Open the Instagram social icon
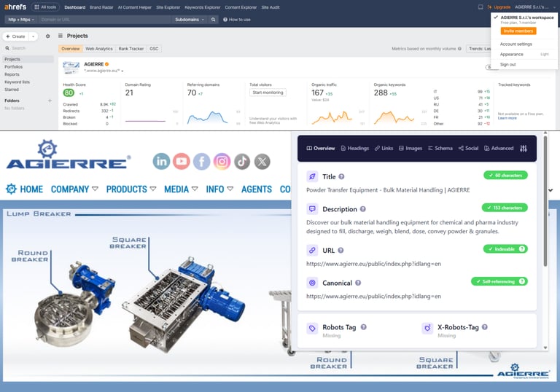560x392 pixels. [222, 161]
